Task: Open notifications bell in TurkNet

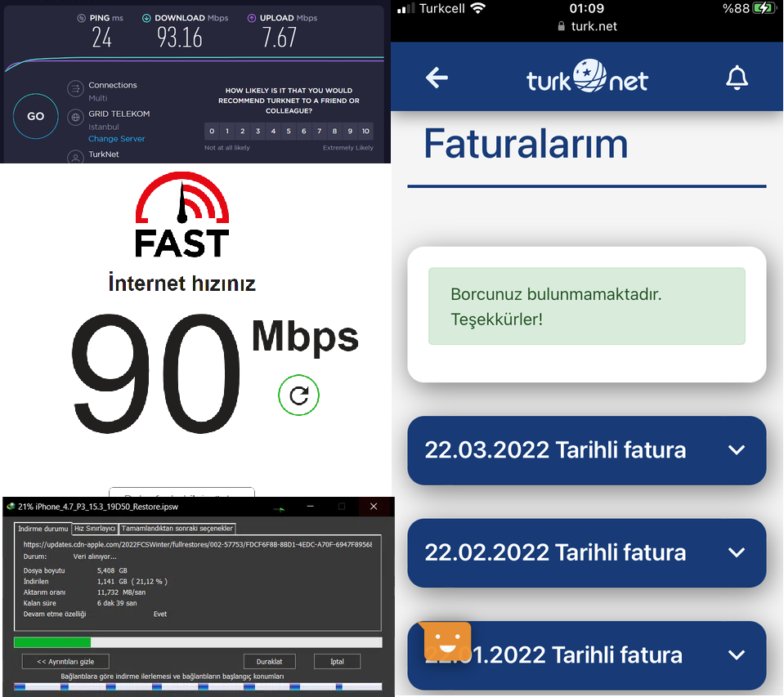Action: point(737,78)
